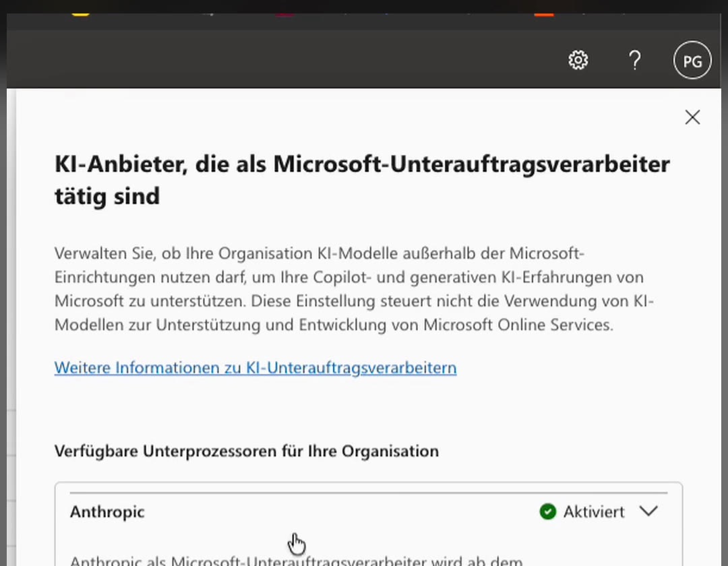Click the green Aktiviert checkmark icon
This screenshot has width=728, height=566.
click(x=548, y=511)
